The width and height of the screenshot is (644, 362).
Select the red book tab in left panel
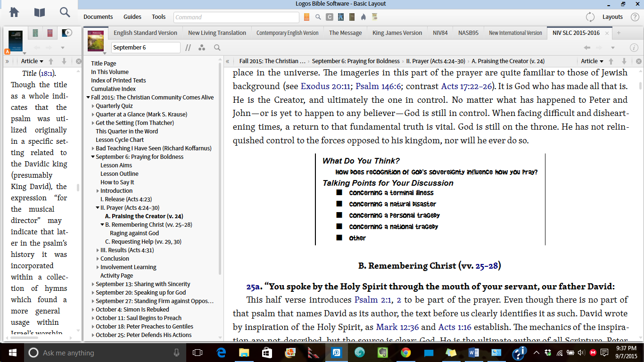[x=50, y=33]
